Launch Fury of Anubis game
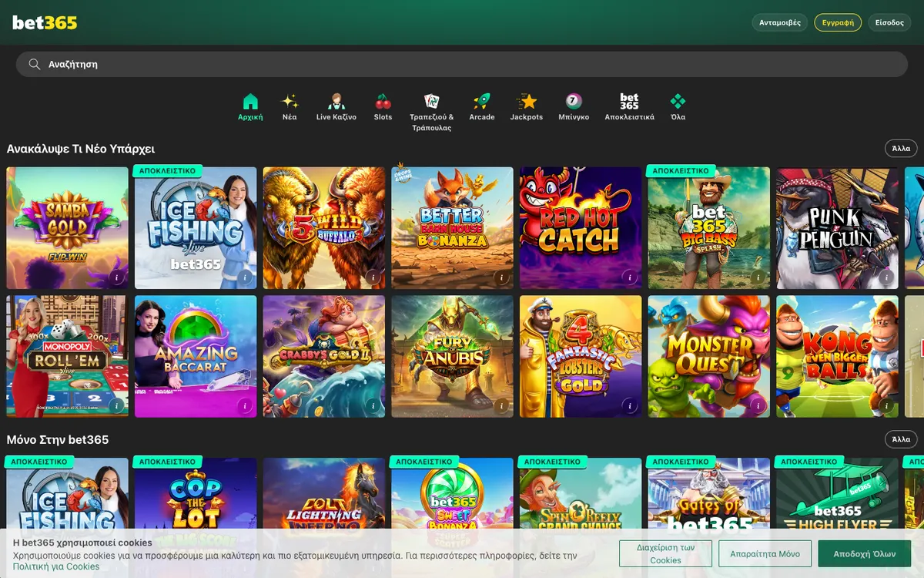Image resolution: width=924 pixels, height=578 pixels. pyautogui.click(x=452, y=357)
